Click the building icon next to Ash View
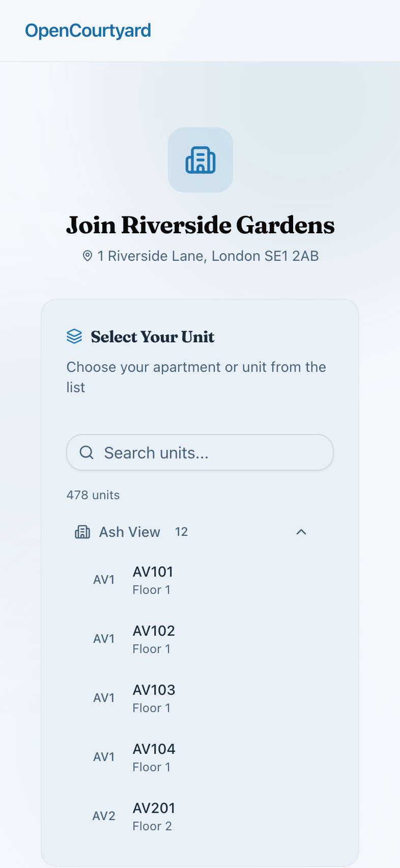The image size is (400, 868). click(82, 532)
